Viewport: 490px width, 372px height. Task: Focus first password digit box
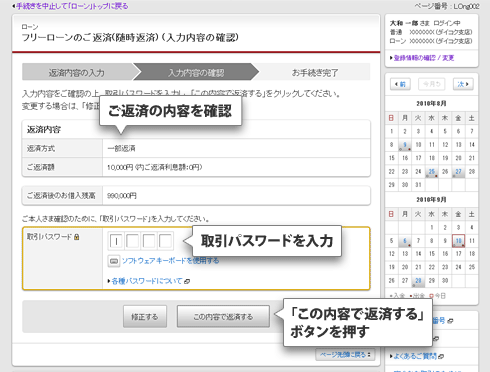coord(116,241)
